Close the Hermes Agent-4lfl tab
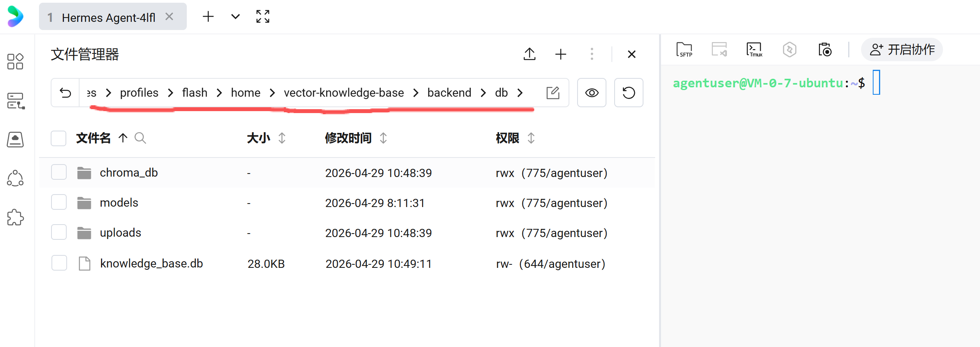Viewport: 980px width, 347px height. (x=169, y=17)
